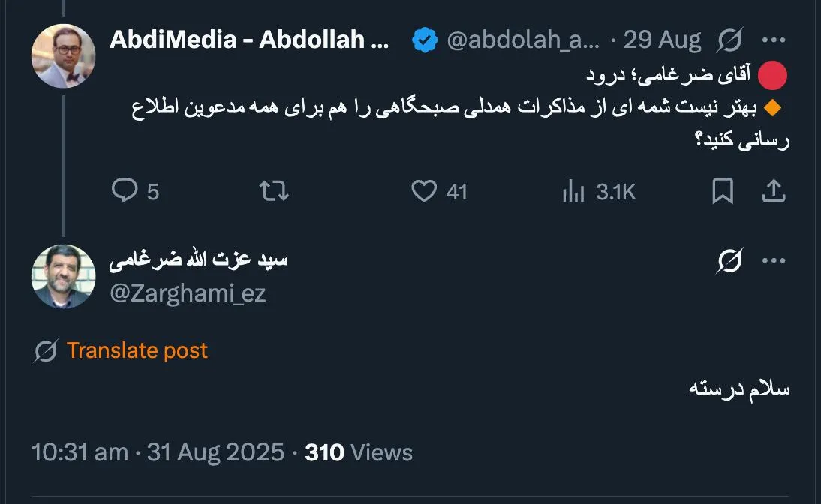Click AbdiMedia - Abdollah display name
The width and height of the screenshot is (821, 504).
coord(249,40)
